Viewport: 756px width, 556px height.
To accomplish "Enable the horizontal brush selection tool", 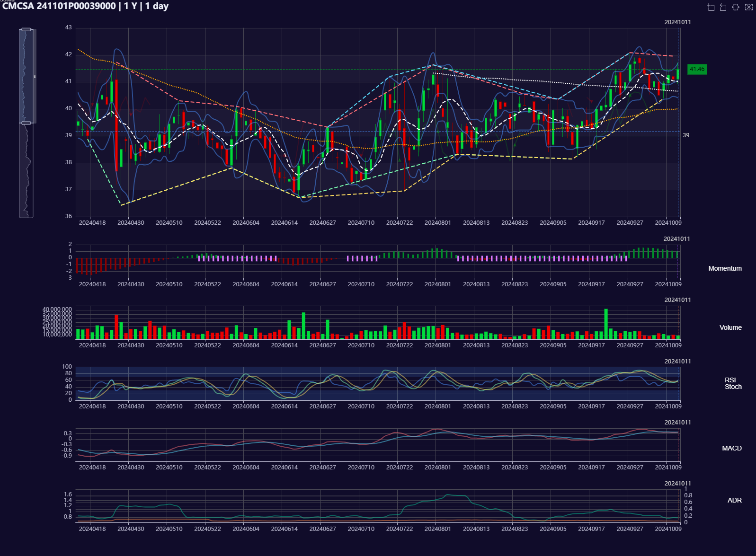I will 736,7.
